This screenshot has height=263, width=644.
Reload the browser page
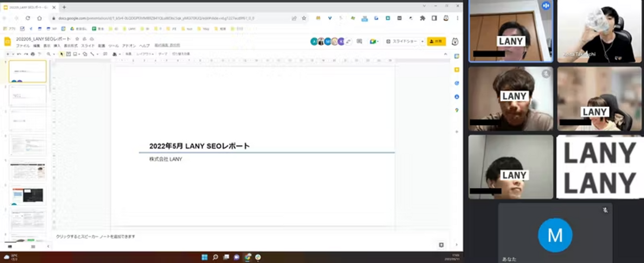[x=28, y=18]
